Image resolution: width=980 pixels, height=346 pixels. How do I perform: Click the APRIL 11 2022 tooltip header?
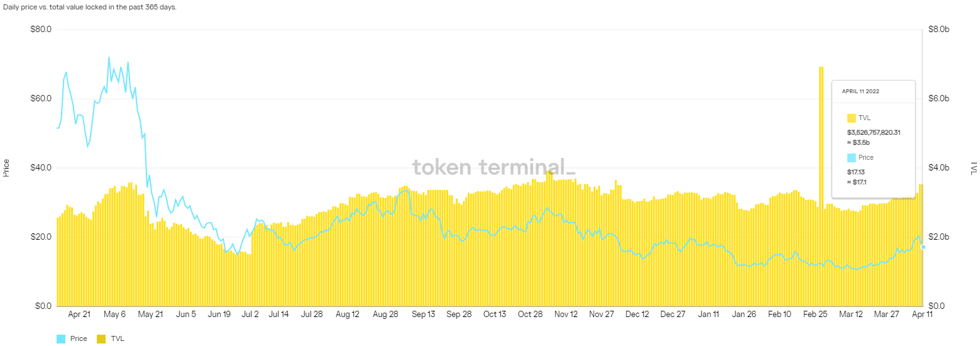(x=861, y=91)
